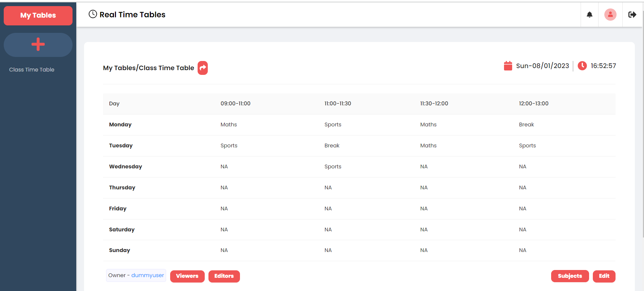Click the date Sun-08/01/2023
Screen dimensions: 644x291
coord(542,66)
